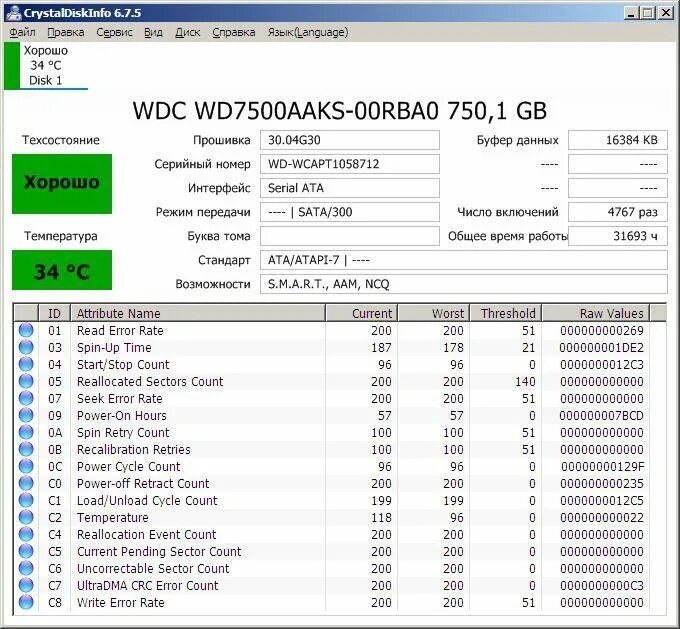Viewport: 680px width, 629px height.
Task: Click worst value 178 for Spin-Up Time
Action: [453, 347]
